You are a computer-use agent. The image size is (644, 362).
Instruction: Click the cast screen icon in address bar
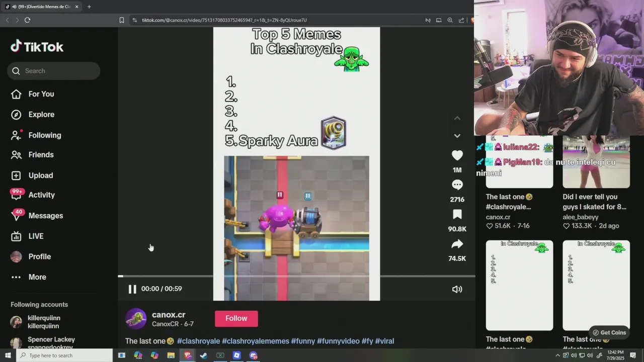439,20
